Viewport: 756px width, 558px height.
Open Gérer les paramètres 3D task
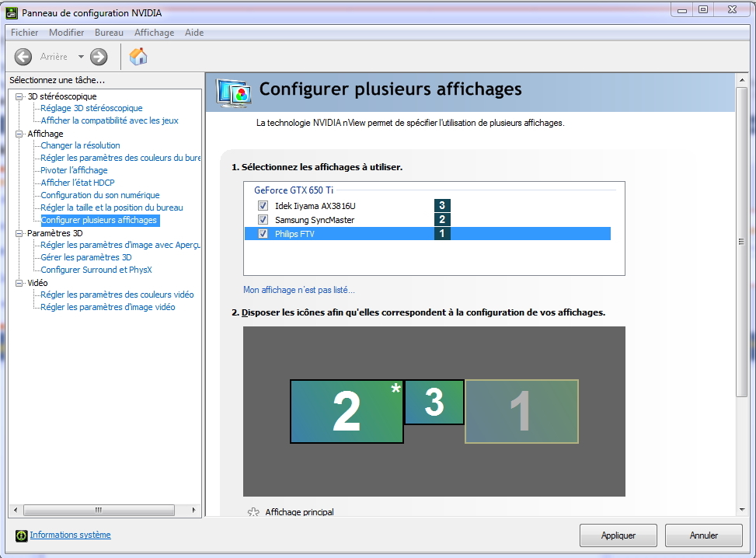click(85, 257)
